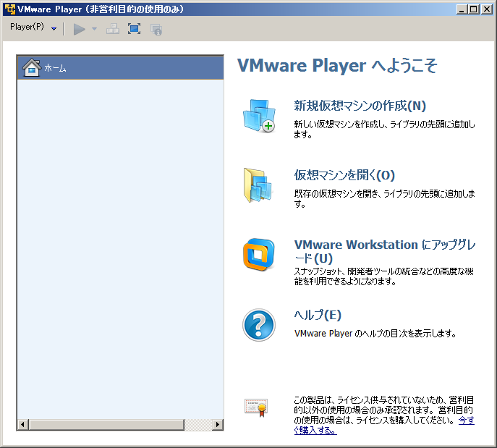
Task: Click VMware Player のヘルプの目次を表示します text
Action: pyautogui.click(x=375, y=334)
